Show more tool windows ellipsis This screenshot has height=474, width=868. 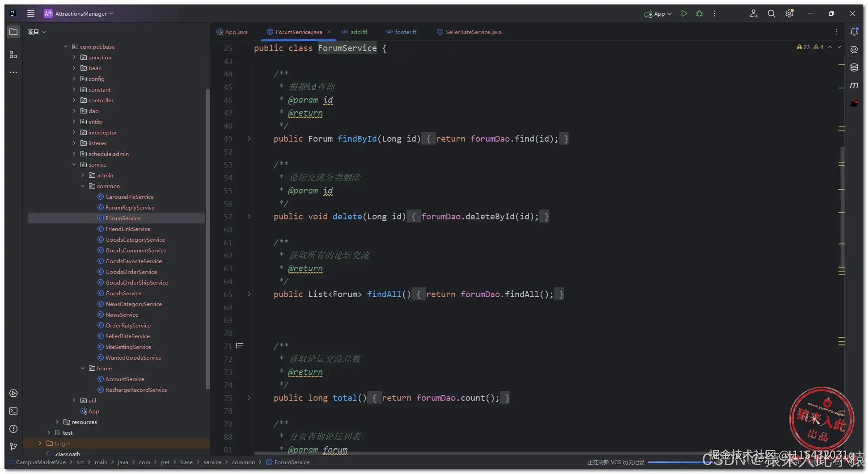13,72
